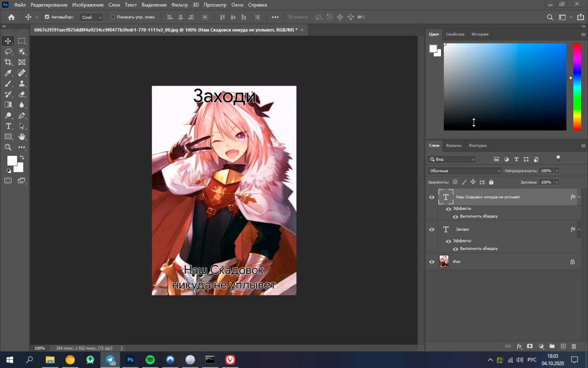The height and width of the screenshot is (368, 588).
Task: Select the Hand tool
Action: [x=22, y=137]
